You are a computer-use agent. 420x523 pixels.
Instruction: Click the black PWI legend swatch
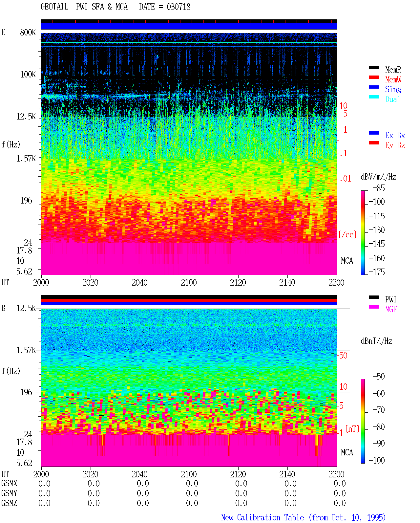tap(374, 297)
